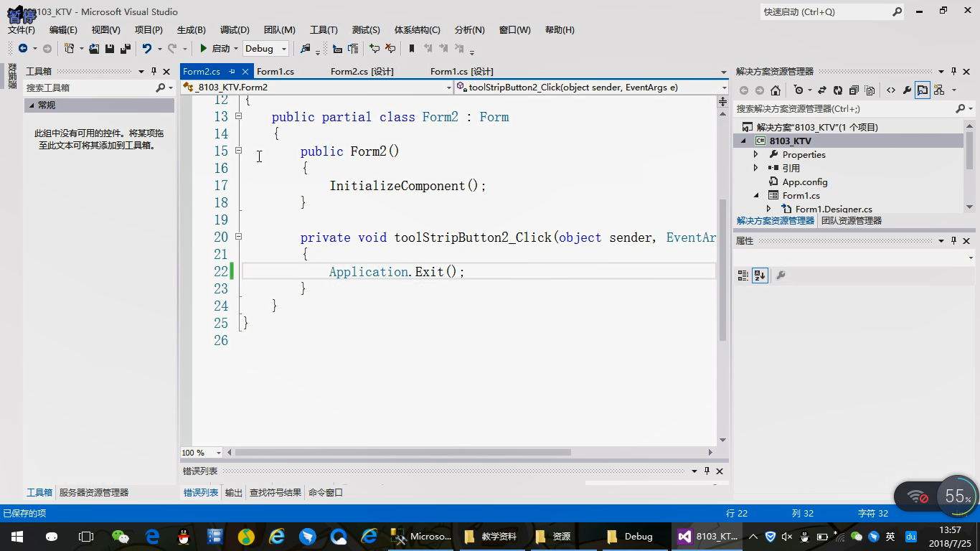Switch to the 团队资源管理器 tab
Image resolution: width=980 pixels, height=551 pixels.
[852, 220]
